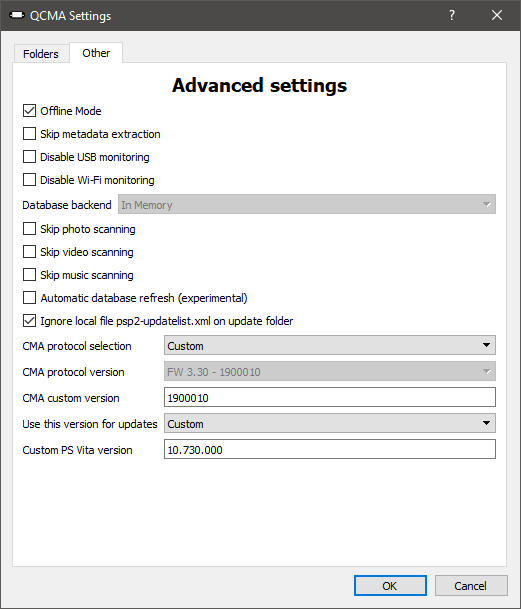521x609 pixels.
Task: Uncheck Ignore local file psp2-updatelist.xml option
Action: (30, 321)
